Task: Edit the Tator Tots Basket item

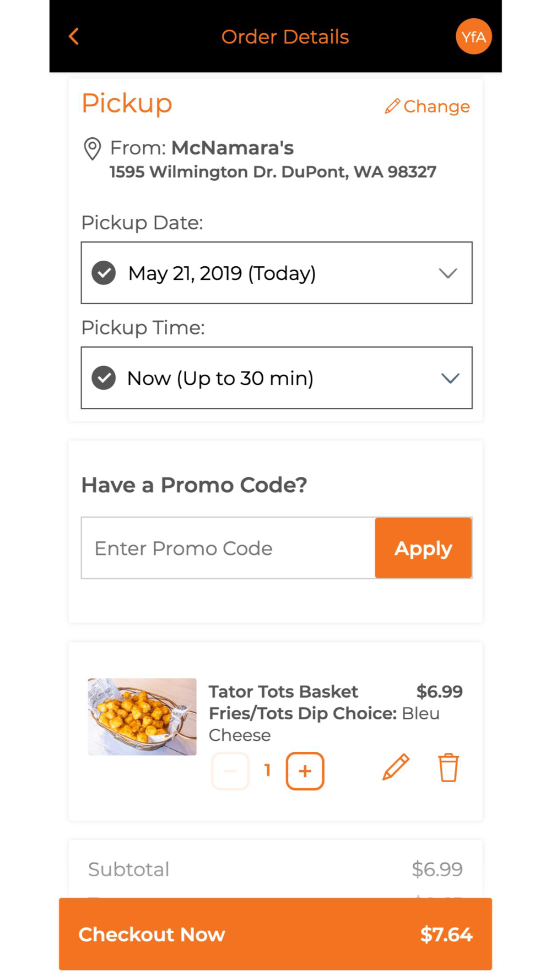Action: (396, 767)
